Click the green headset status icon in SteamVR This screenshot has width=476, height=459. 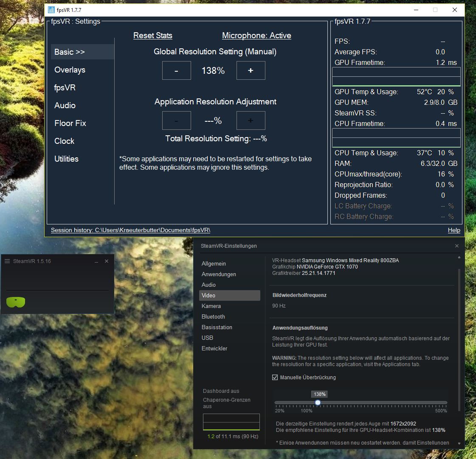16,302
